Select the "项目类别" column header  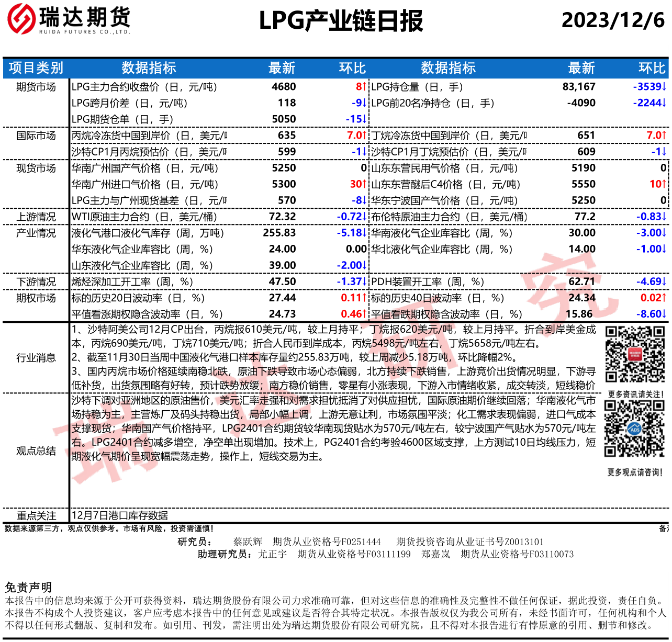point(36,68)
